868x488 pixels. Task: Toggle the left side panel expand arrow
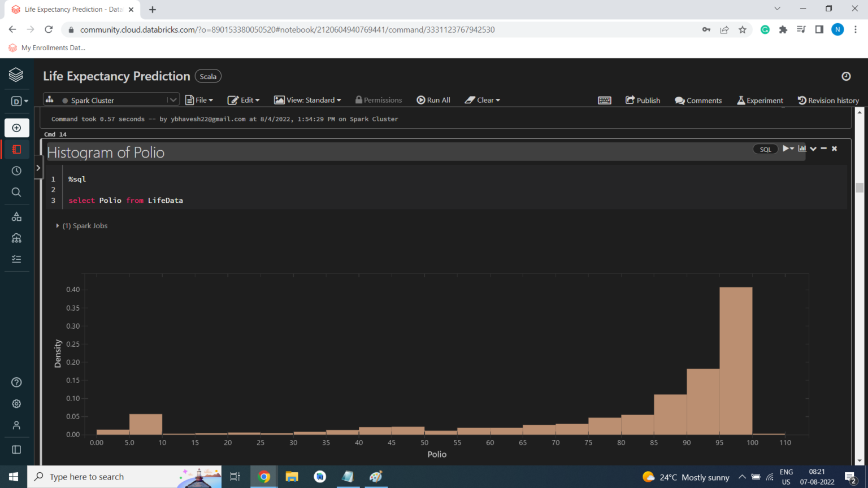tap(38, 168)
